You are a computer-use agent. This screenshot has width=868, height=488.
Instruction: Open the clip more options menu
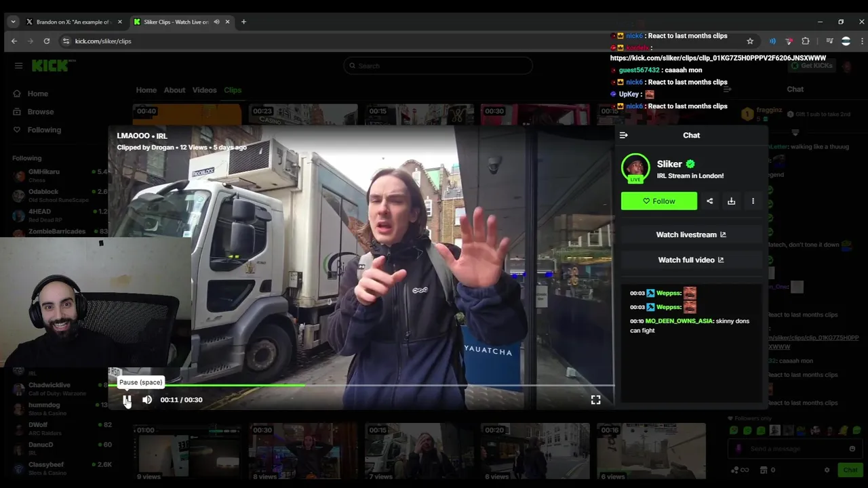click(753, 201)
